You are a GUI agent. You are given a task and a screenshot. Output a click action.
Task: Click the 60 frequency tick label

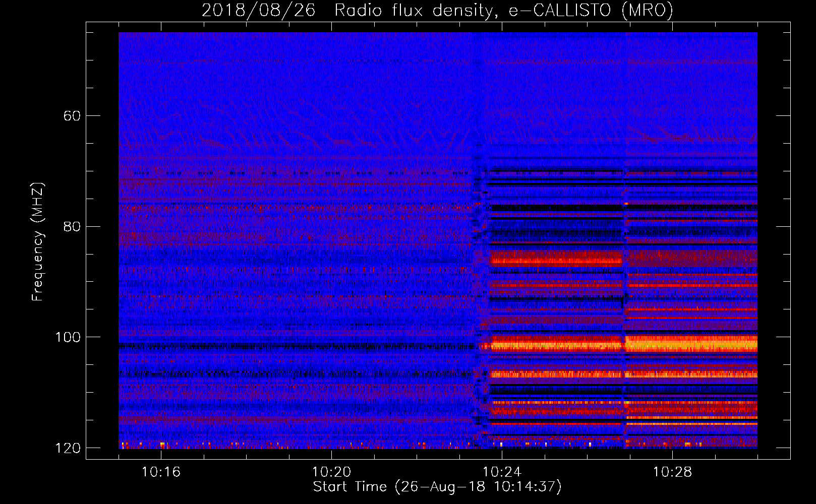coord(72,116)
